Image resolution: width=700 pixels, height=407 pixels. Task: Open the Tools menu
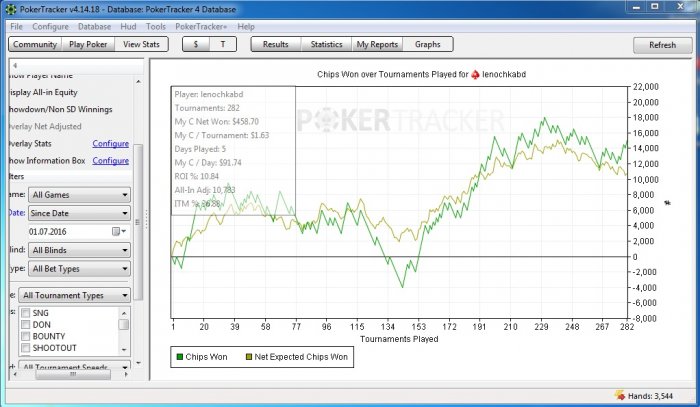pos(156,26)
